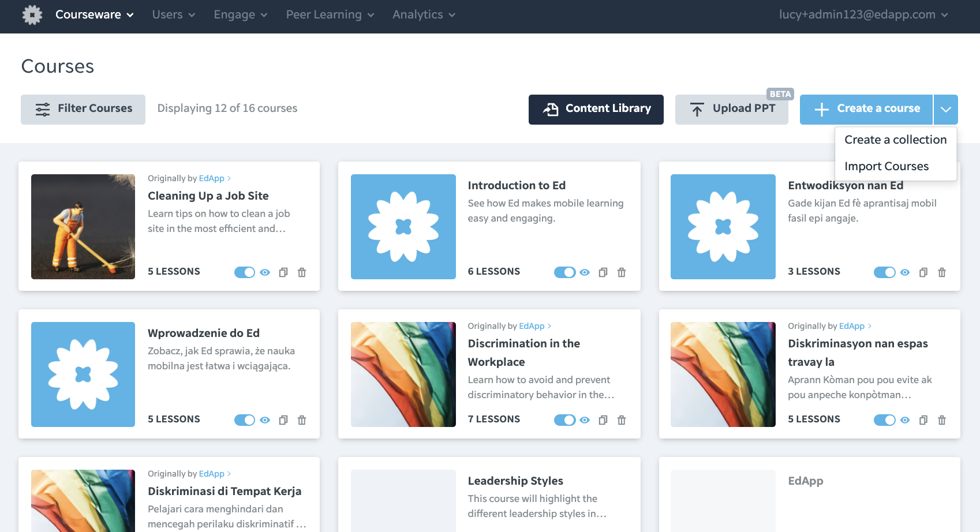
Task: Click eye icon on Wprowadzenie do Ed
Action: coord(265,420)
